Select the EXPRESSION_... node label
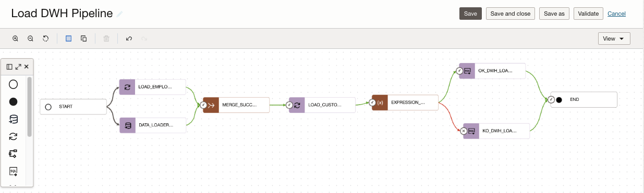644x193 pixels. [x=408, y=102]
